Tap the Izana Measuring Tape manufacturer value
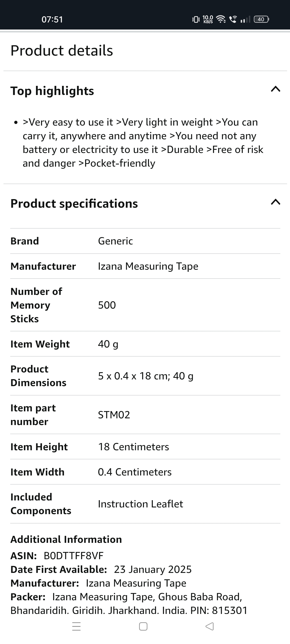 (148, 266)
